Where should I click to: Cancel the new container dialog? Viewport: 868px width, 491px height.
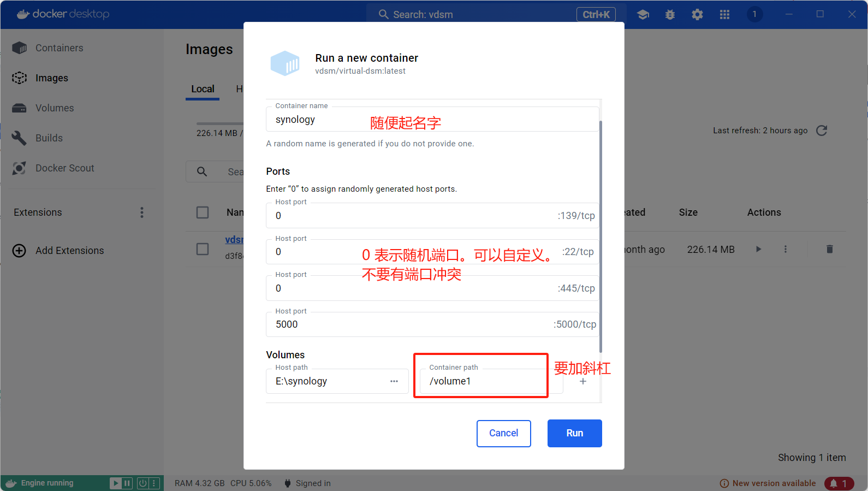(x=503, y=433)
